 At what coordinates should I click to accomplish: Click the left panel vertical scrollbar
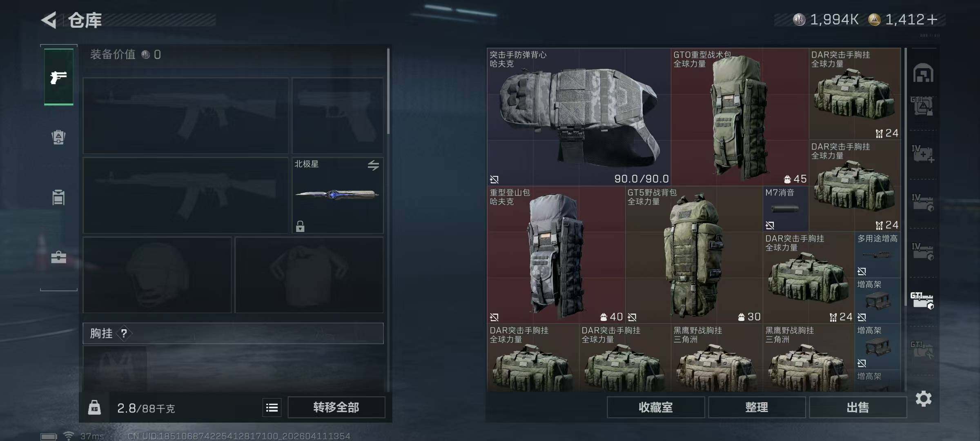pos(388,91)
